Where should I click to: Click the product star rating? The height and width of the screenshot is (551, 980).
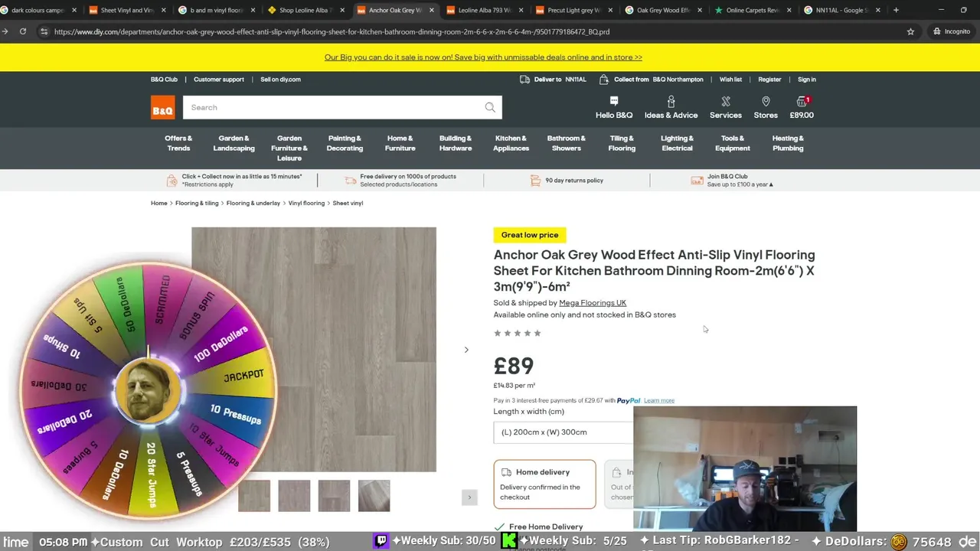click(x=518, y=333)
